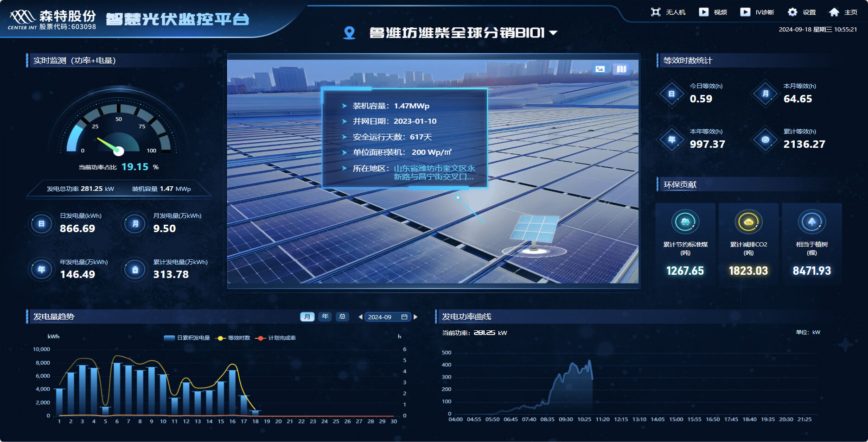Open 设置 settings gear icon
Viewport: 868px width, 442px height.
tap(793, 12)
